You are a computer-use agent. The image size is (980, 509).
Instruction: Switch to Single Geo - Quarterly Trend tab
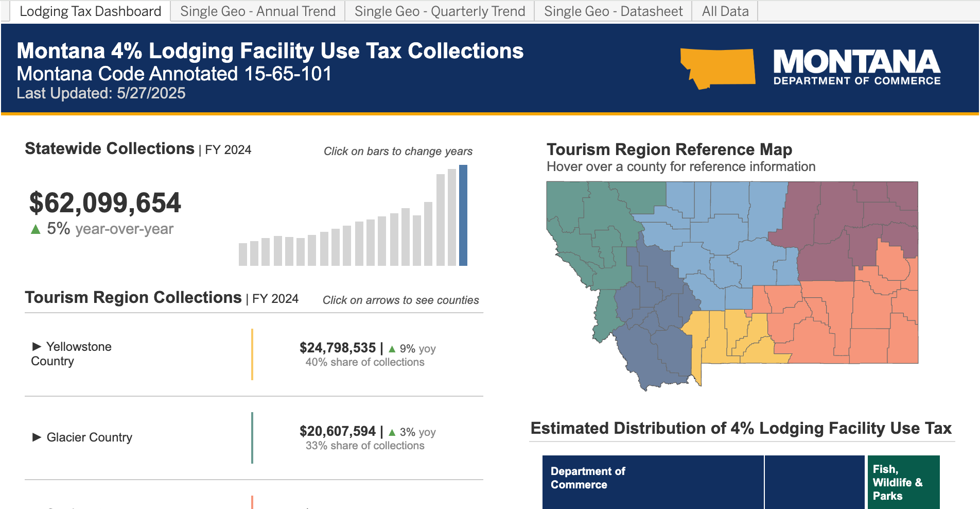[440, 11]
